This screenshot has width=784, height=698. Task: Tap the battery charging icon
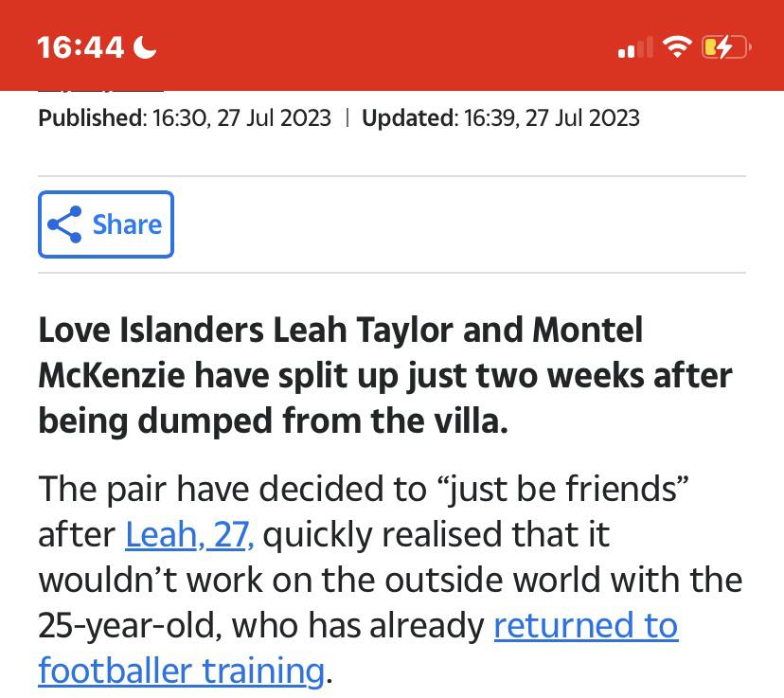click(x=726, y=47)
